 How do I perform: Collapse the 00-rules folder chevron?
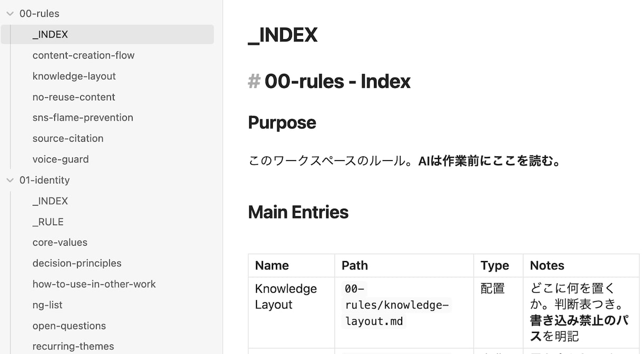tap(10, 14)
